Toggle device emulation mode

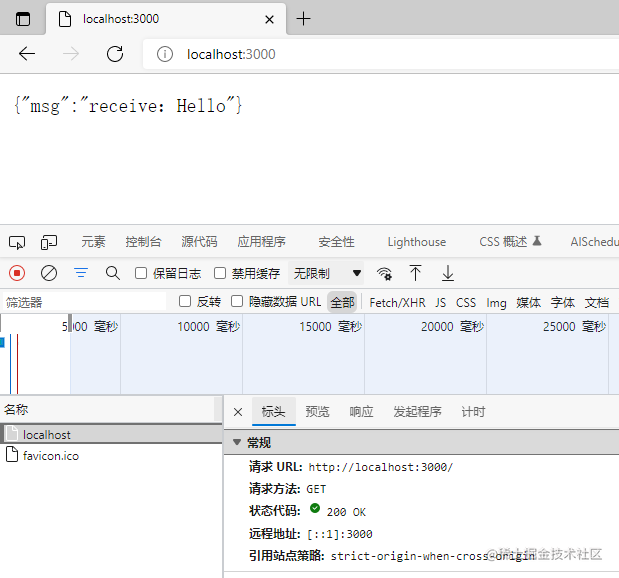49,242
